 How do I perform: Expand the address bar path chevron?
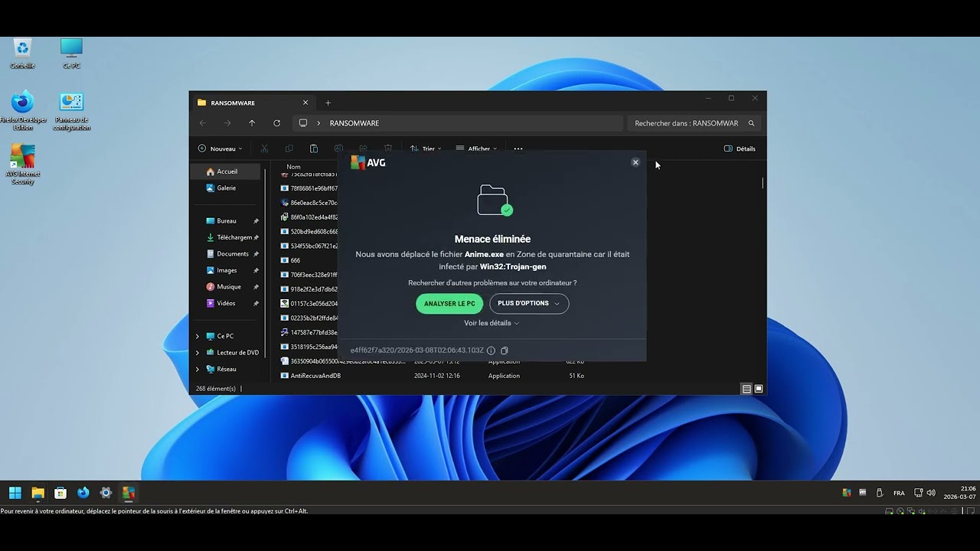(x=318, y=123)
